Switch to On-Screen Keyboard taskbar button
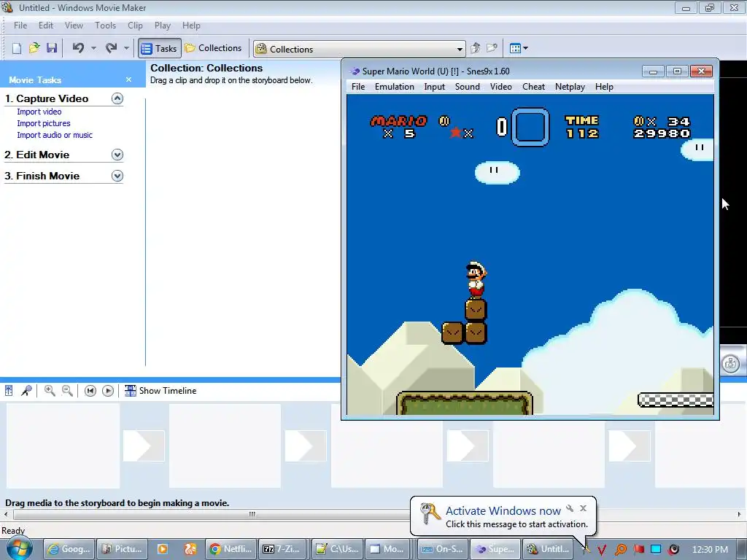747x560 pixels. (x=443, y=548)
